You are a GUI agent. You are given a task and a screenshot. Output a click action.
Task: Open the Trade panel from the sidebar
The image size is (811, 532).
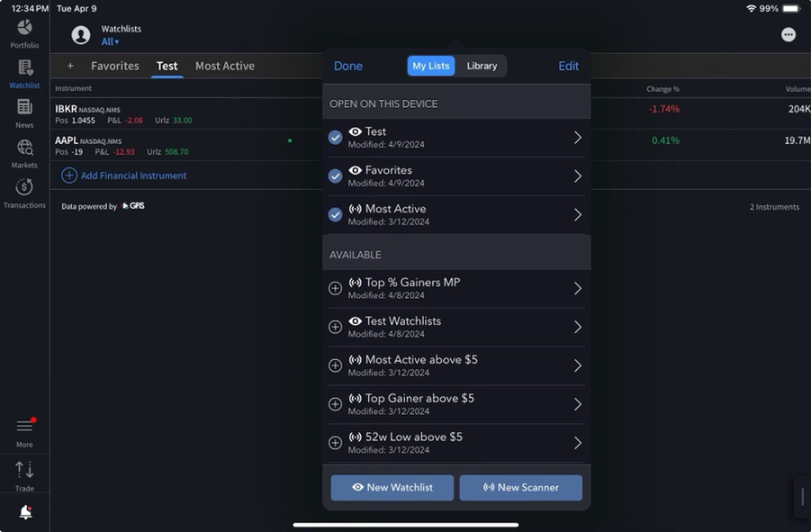pos(24,471)
